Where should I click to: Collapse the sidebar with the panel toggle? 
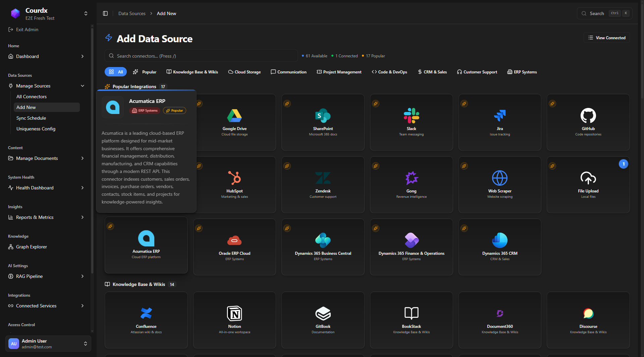[x=105, y=13]
